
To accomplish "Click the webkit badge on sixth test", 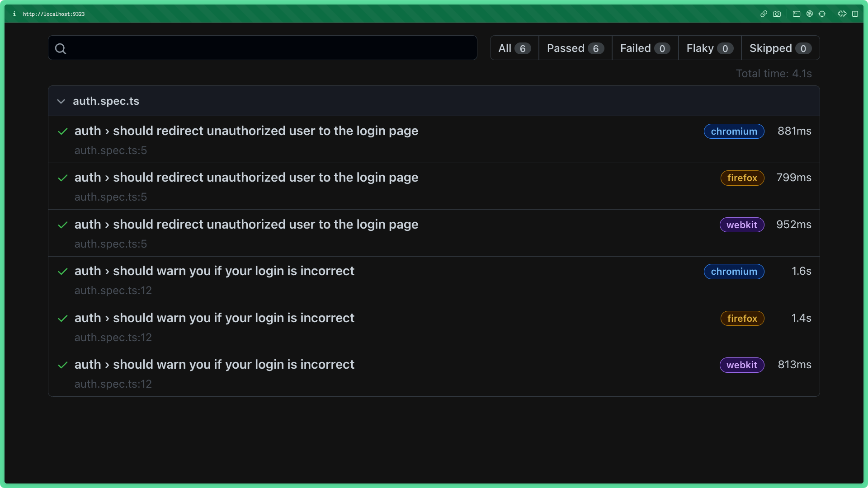I will [741, 365].
